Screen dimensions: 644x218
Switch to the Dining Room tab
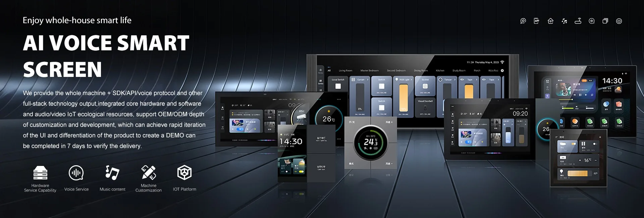point(421,71)
